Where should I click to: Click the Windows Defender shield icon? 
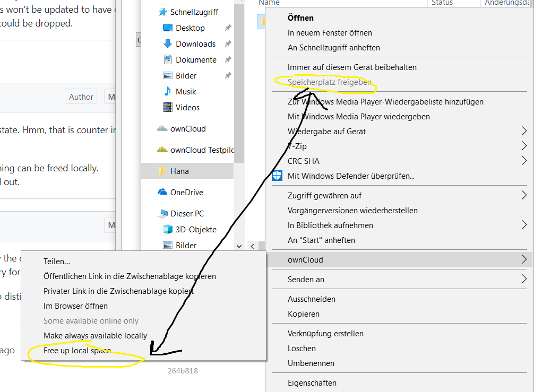click(x=277, y=176)
